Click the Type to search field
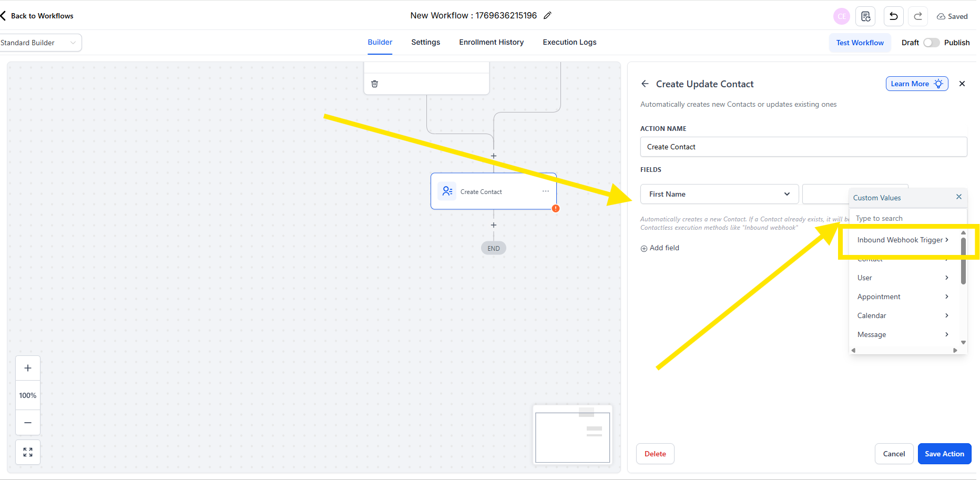 click(x=907, y=218)
